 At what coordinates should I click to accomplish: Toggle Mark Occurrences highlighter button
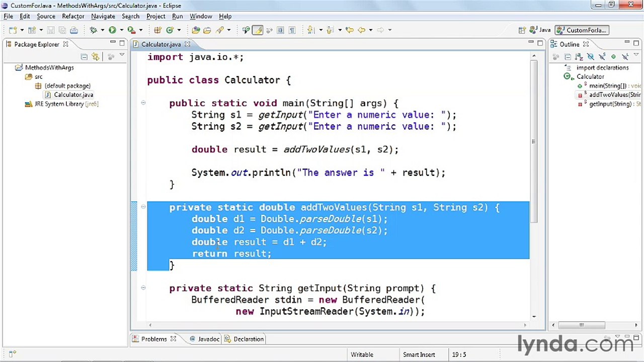point(258,30)
